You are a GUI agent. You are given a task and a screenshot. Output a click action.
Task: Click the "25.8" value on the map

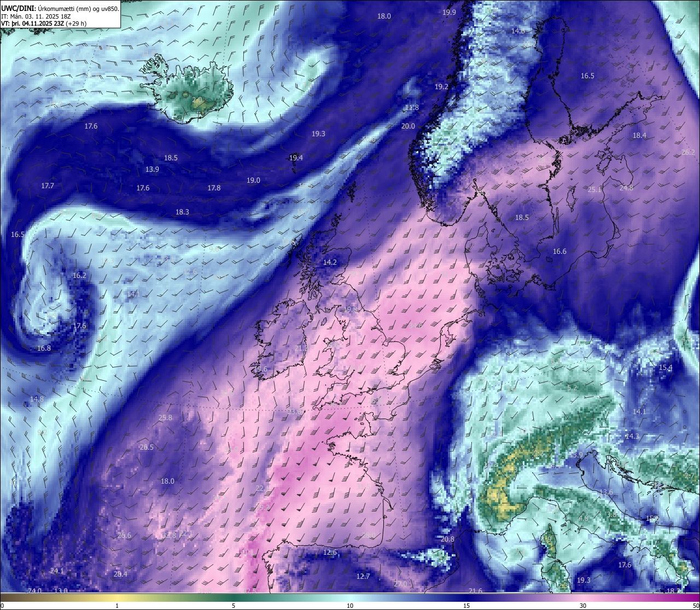(x=165, y=417)
